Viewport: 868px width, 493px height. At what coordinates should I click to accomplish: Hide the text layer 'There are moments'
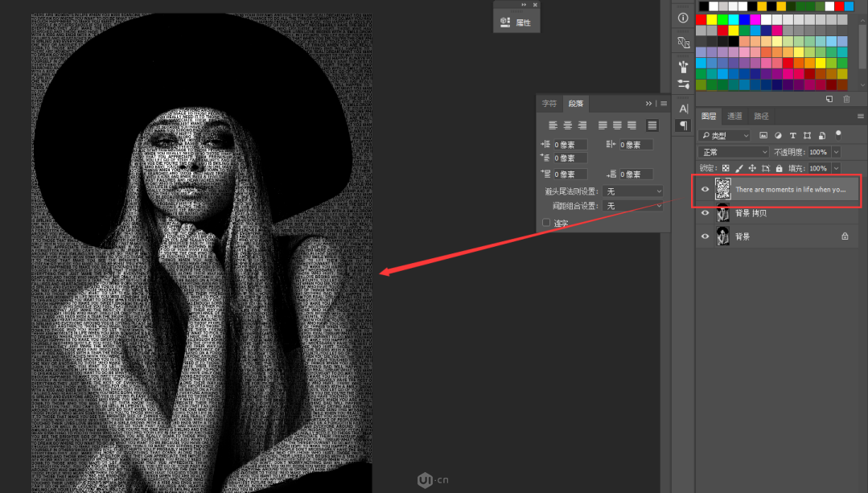706,190
